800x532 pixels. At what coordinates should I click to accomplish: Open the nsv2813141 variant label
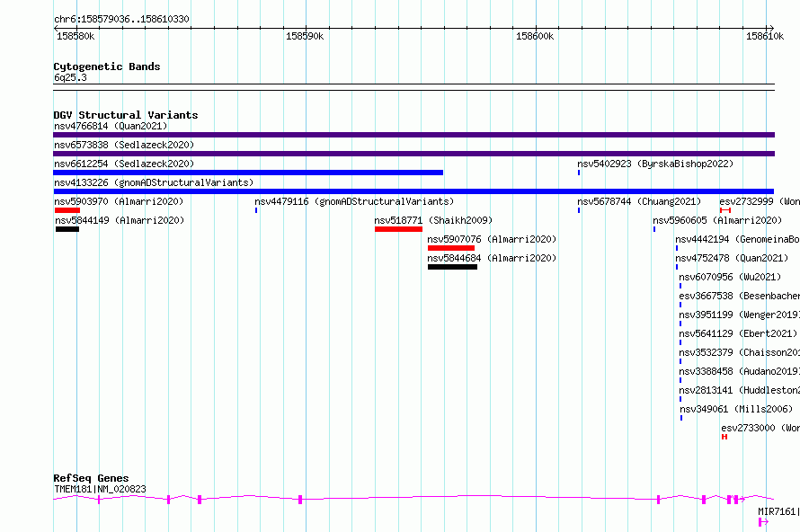739,390
